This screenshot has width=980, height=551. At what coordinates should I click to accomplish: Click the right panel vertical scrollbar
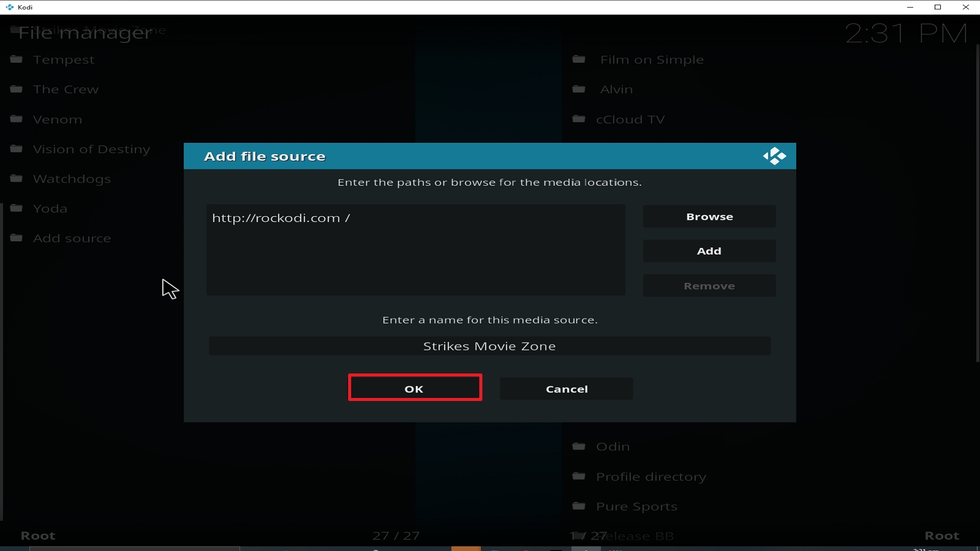977,204
